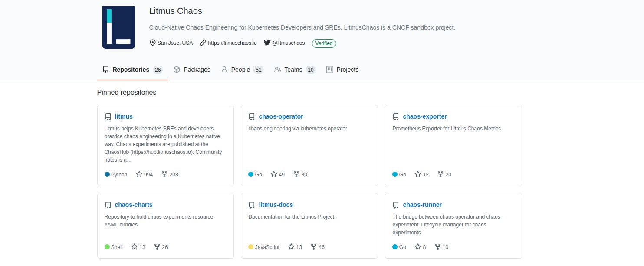Click the star icon on chaos-operator card

point(274,174)
